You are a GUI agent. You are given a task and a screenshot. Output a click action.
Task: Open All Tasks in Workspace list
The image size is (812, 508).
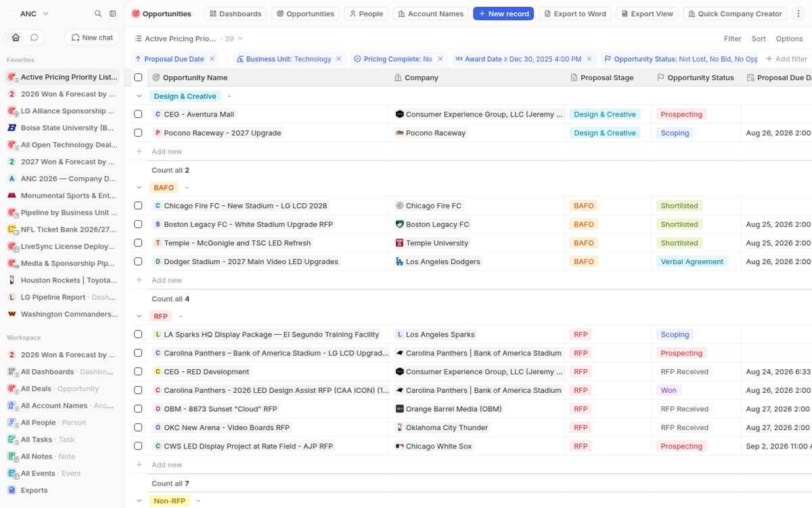62,440
